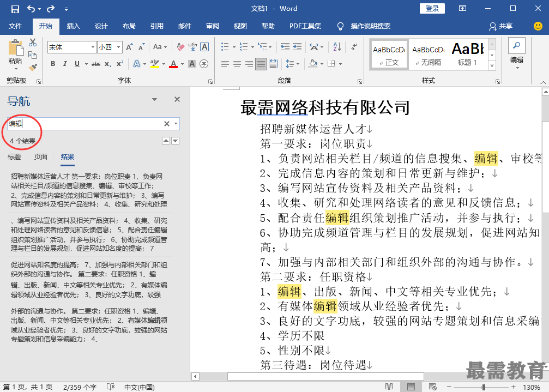This screenshot has height=392, width=549.
Task: Toggle show paragraph marks
Action: click(354, 46)
